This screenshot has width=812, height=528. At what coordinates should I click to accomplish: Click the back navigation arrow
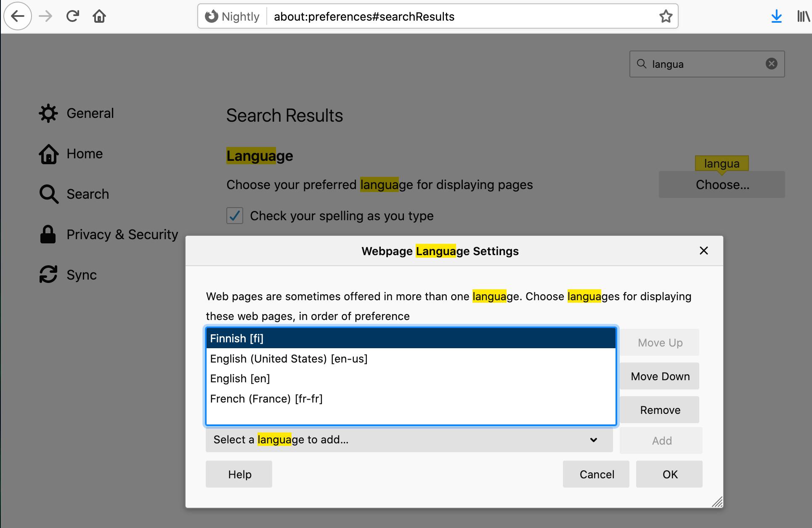18,16
